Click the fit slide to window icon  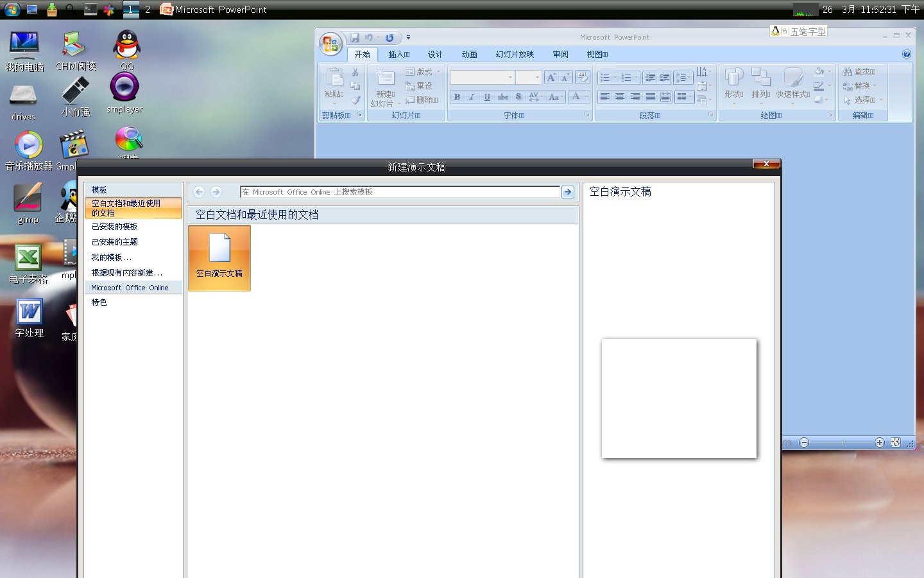pos(896,442)
